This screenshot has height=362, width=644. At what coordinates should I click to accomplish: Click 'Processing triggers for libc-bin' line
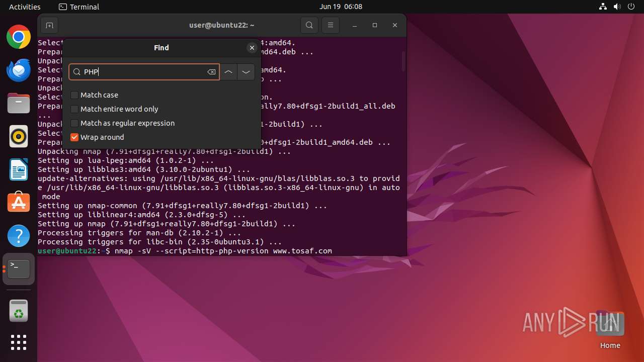coord(160,242)
